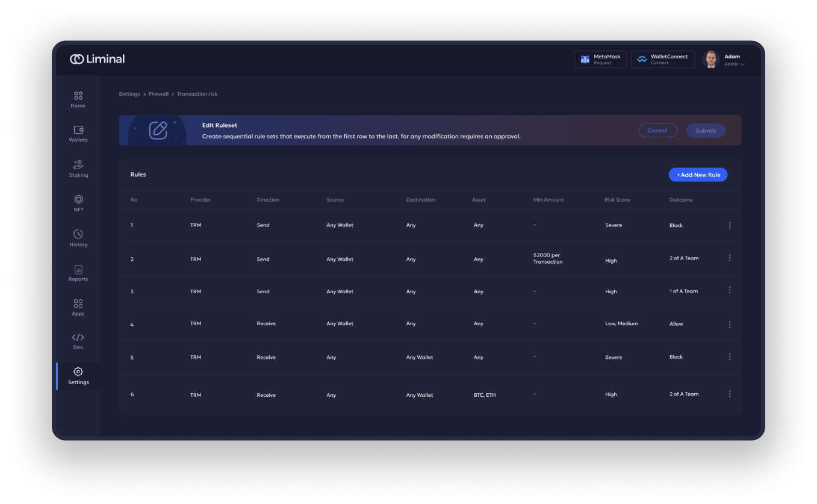
Task: Select the NFT hexagon icon
Action: pos(78,199)
